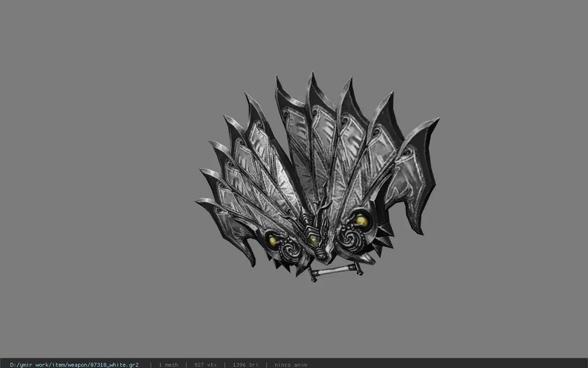This screenshot has width=588, height=368.
Task: Click the file path 'D:/ymir work/item/weapon/07310_white.gr2'
Action: tap(74, 365)
